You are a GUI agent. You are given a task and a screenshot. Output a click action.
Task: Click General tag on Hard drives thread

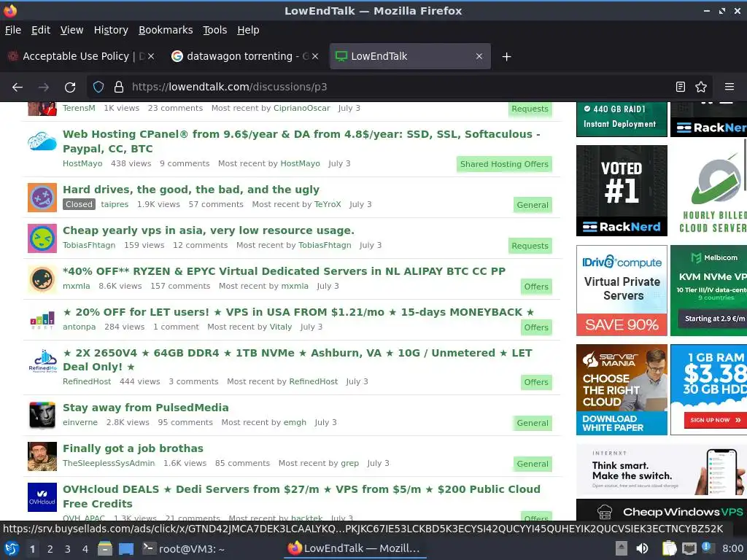[x=532, y=205]
